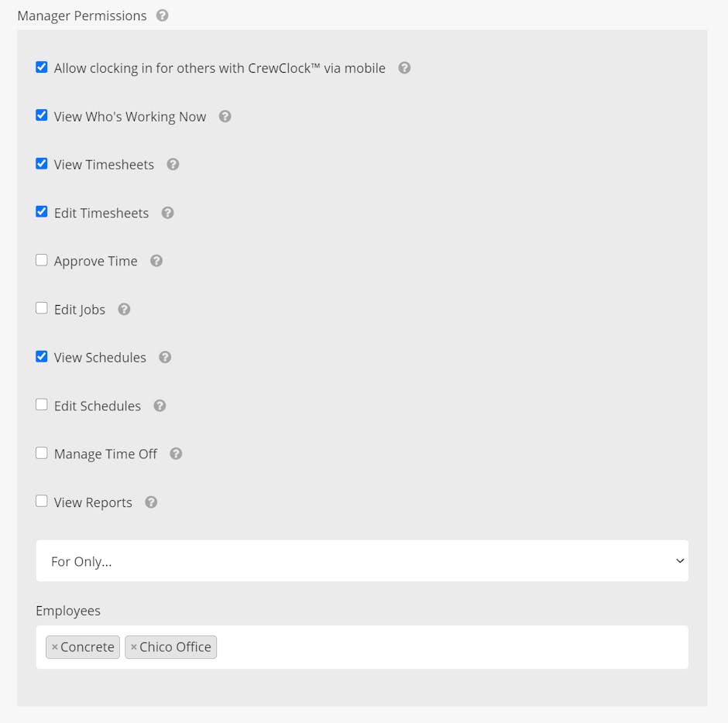Image resolution: width=728 pixels, height=723 pixels.
Task: Remove the Chico Office tag
Action: pos(134,647)
